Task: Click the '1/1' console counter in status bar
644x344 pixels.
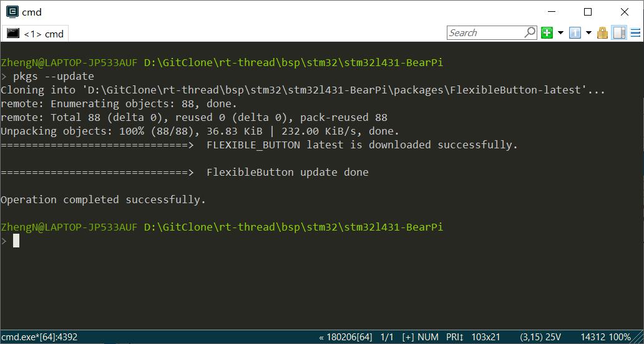Action: (387, 337)
